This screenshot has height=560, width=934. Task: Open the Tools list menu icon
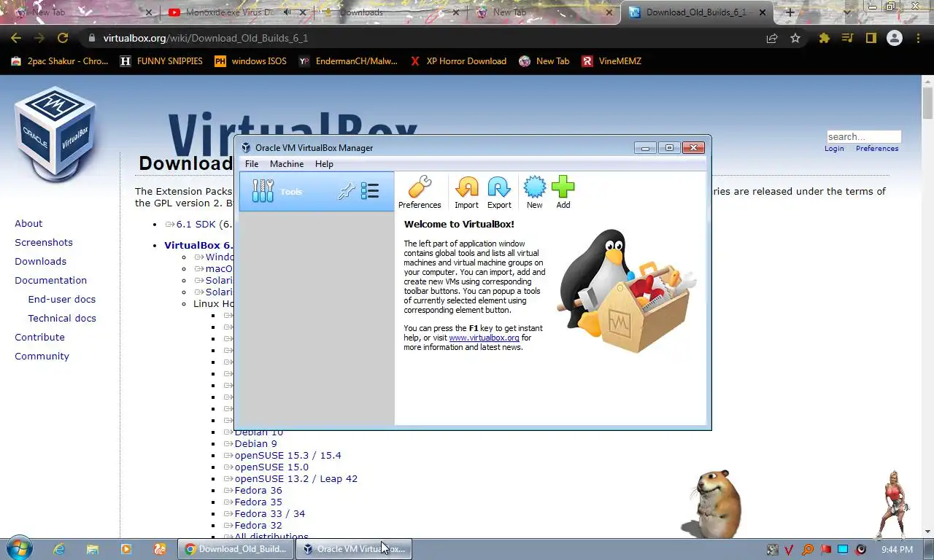coord(370,192)
